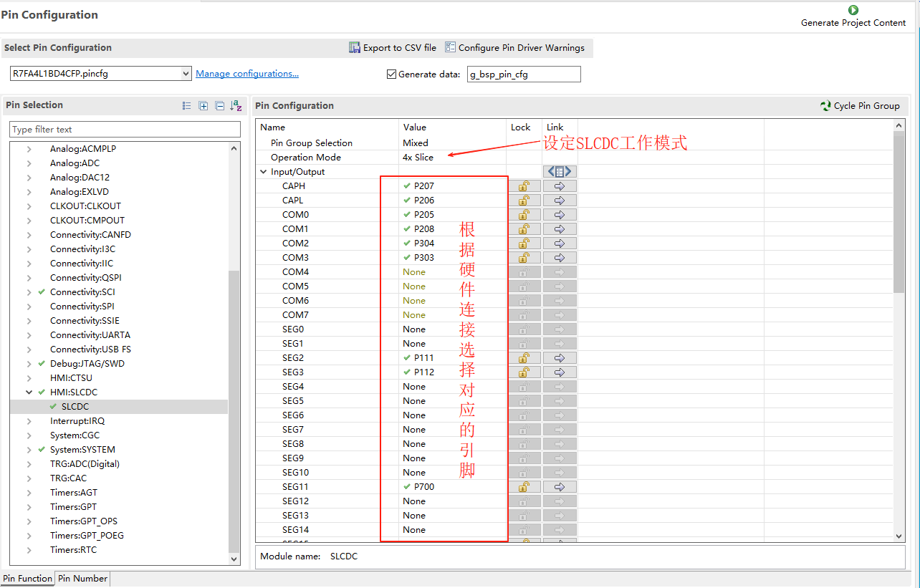The height and width of the screenshot is (588, 920).
Task: Collapse the HMI:SLCDC tree node
Action: [29, 392]
